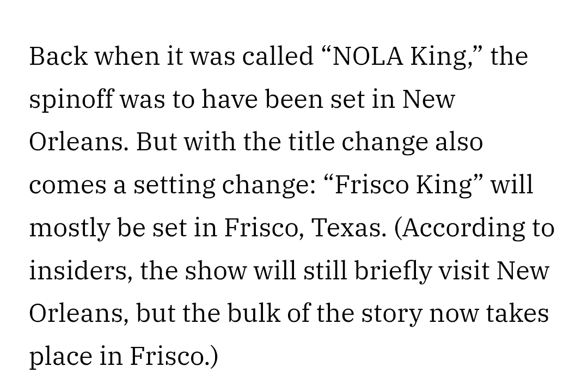Click the word "insiders"
The image size is (588, 391).
point(80,271)
